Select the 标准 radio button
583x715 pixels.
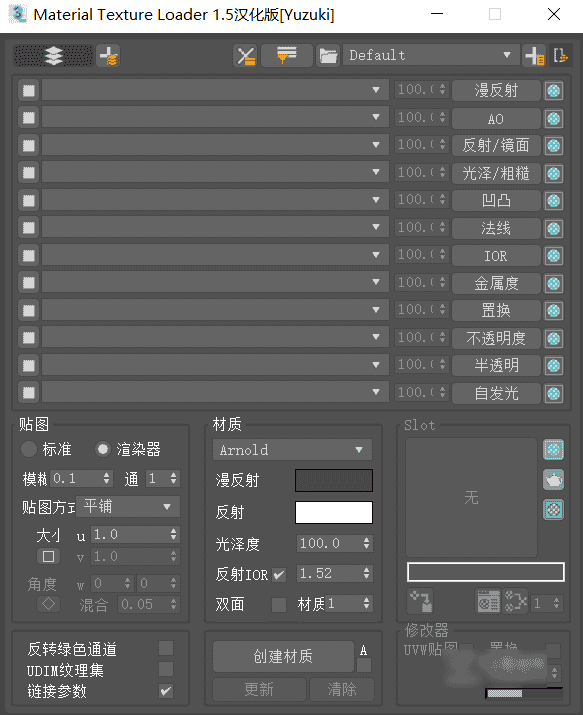click(29, 449)
